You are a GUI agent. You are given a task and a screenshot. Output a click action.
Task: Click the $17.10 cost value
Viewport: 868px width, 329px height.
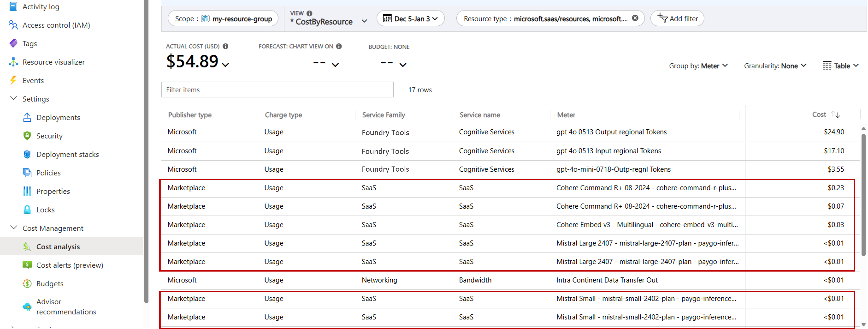(834, 151)
